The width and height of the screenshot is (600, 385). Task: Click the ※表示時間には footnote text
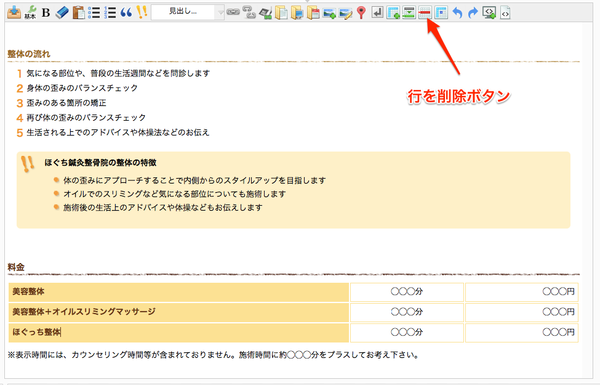point(214,355)
